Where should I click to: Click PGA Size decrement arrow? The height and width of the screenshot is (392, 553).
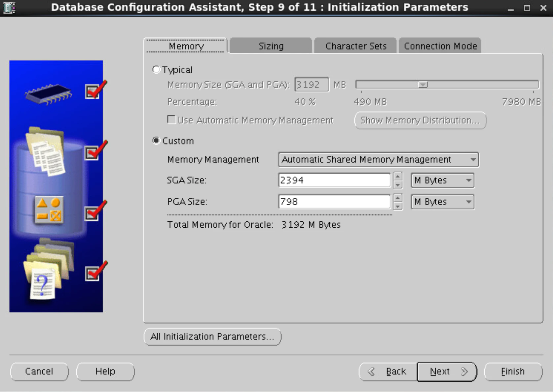[x=398, y=206]
